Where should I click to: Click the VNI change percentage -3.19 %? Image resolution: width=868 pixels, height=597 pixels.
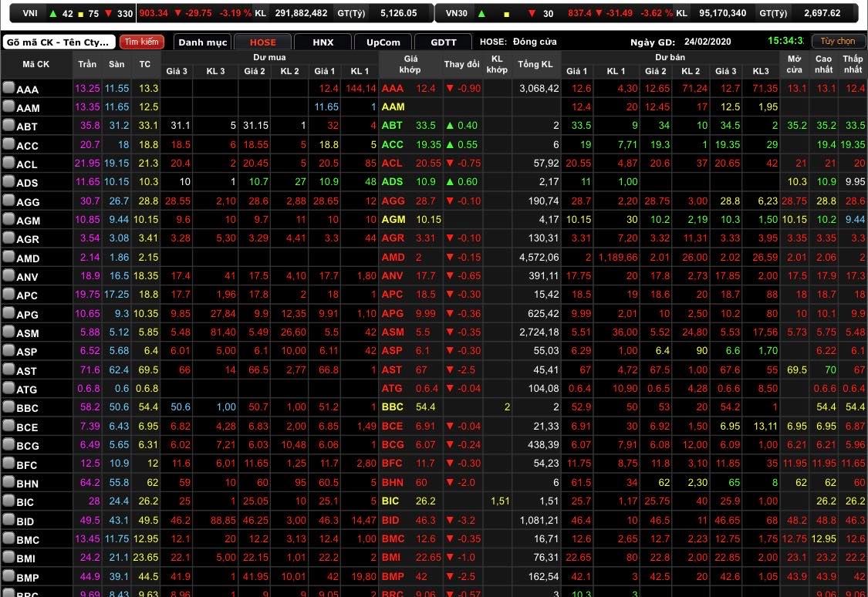click(235, 12)
